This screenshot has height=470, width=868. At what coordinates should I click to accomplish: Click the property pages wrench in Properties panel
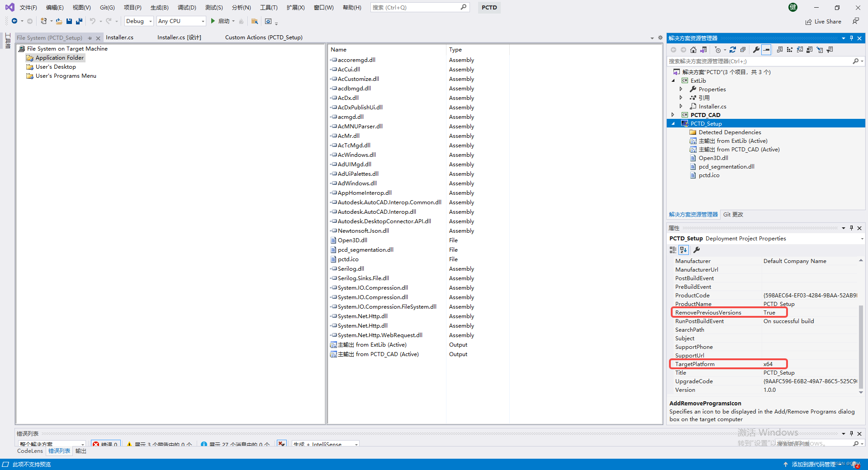tap(697, 250)
